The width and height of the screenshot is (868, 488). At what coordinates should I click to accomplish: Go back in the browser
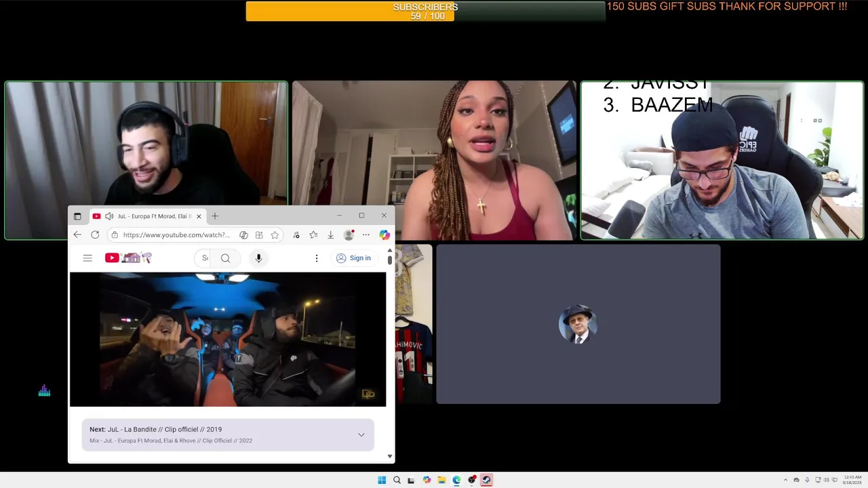point(77,235)
